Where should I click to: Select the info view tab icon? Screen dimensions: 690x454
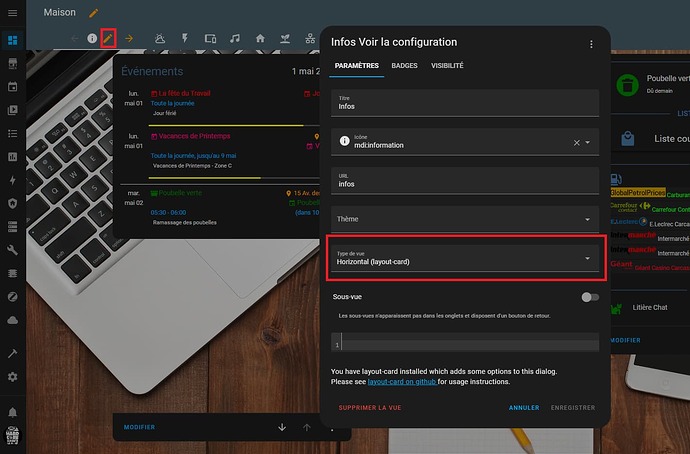click(x=92, y=38)
